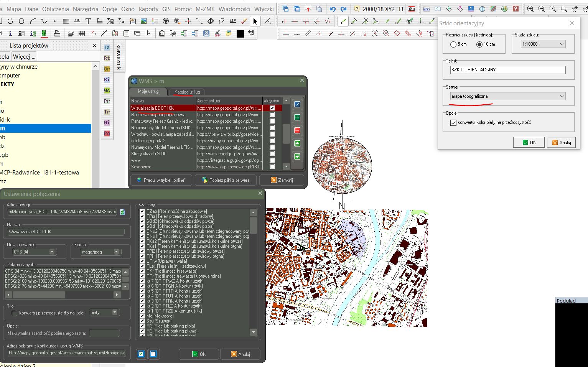Click deselect all layers icon
This screenshot has width=588, height=367.
153,354
